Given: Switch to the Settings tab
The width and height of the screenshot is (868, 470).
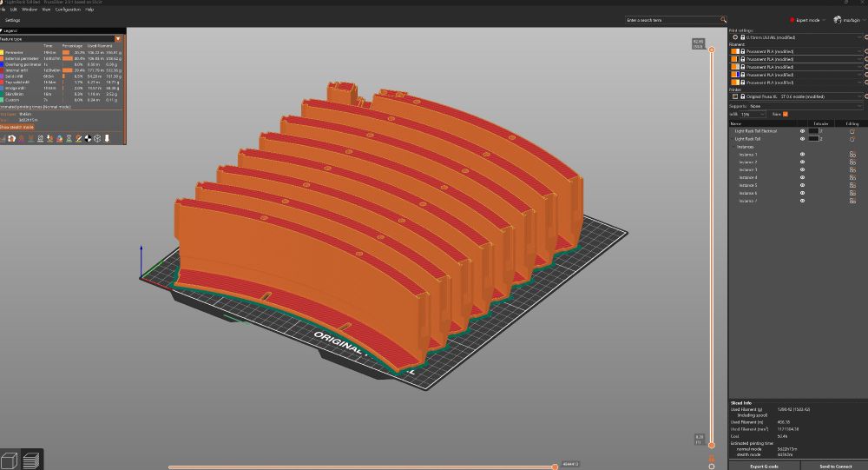Looking at the screenshot, I should coord(12,20).
